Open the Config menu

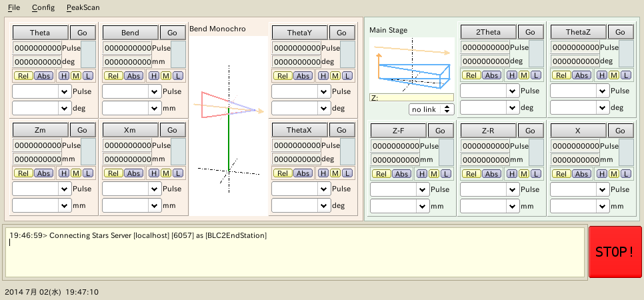(x=43, y=8)
